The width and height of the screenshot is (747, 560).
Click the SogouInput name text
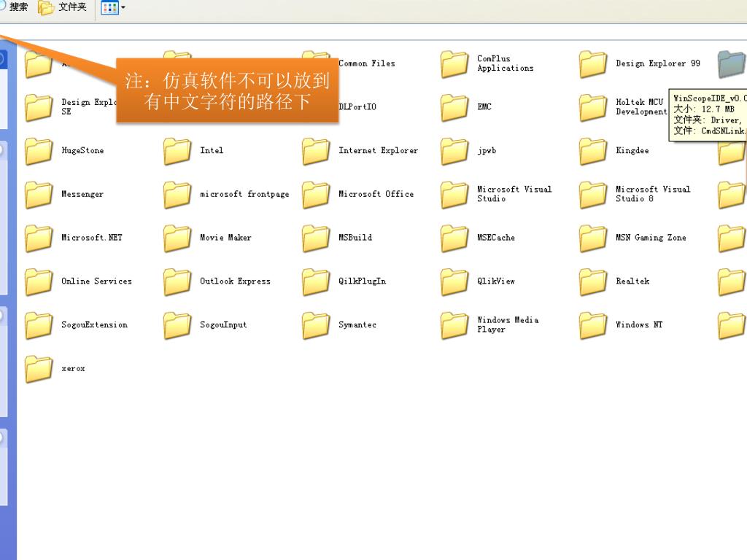point(223,324)
